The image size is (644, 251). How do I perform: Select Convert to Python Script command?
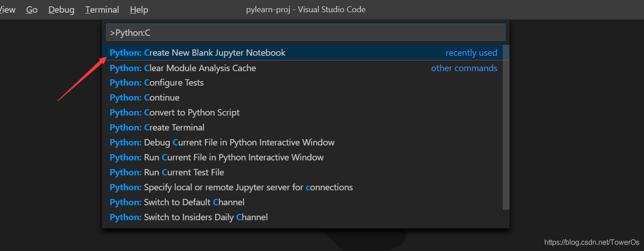click(175, 113)
